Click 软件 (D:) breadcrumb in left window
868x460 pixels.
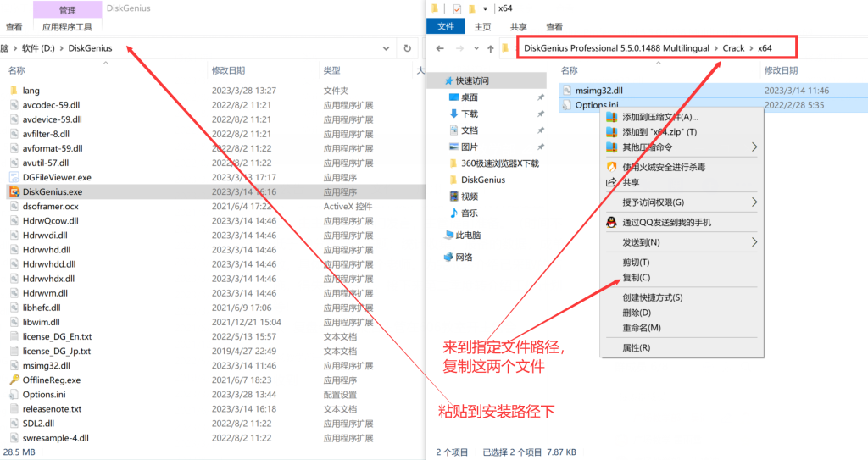pyautogui.click(x=38, y=48)
